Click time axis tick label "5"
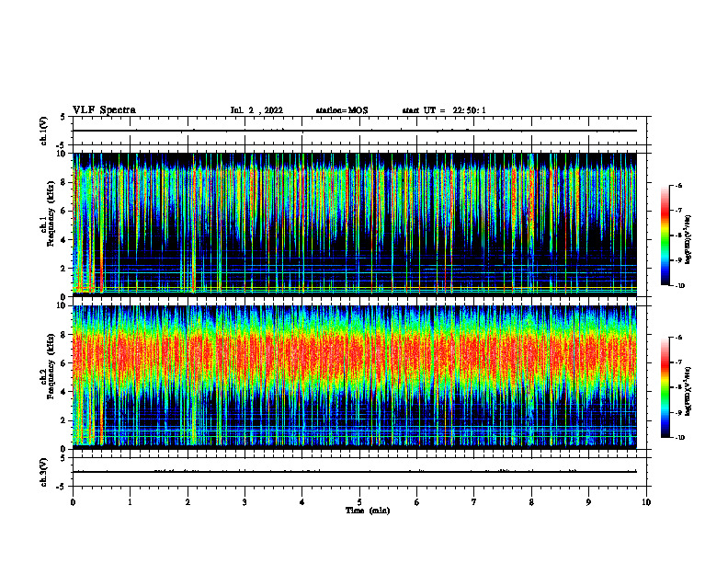728x563 pixels. [359, 501]
